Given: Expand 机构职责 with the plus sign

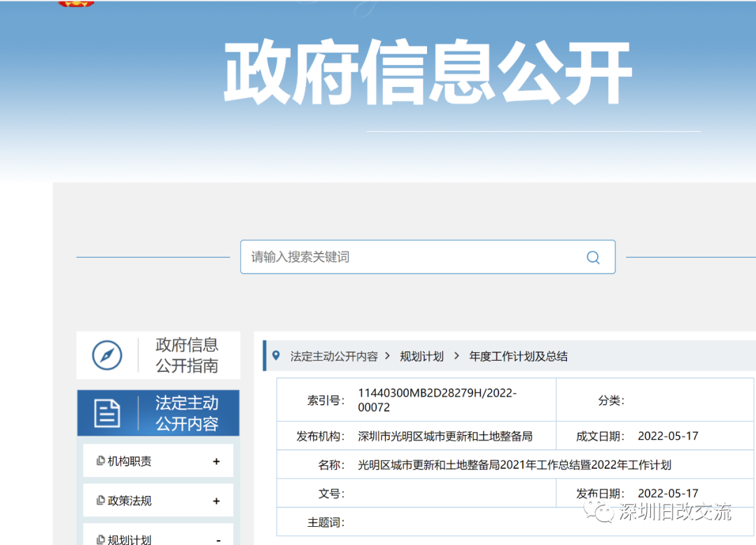Looking at the screenshot, I should tap(216, 462).
